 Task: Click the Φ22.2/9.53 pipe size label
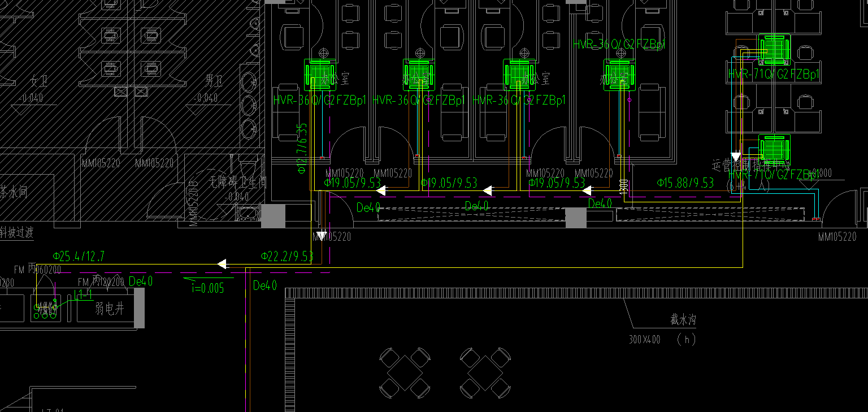click(x=287, y=257)
